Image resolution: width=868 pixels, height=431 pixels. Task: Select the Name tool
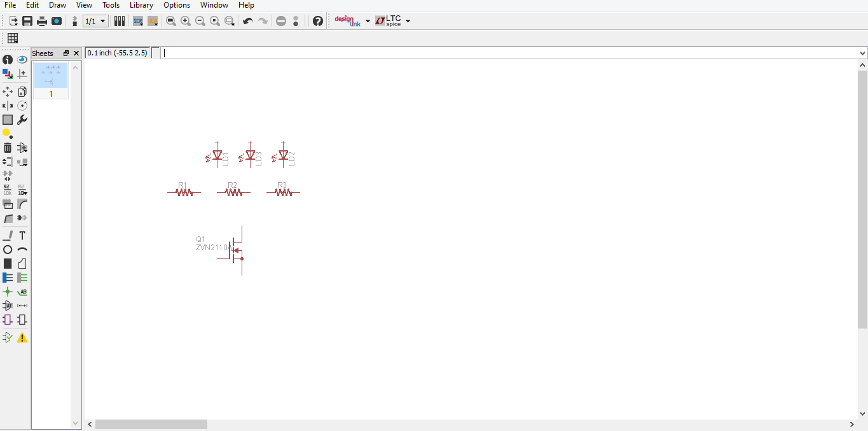coord(8,190)
